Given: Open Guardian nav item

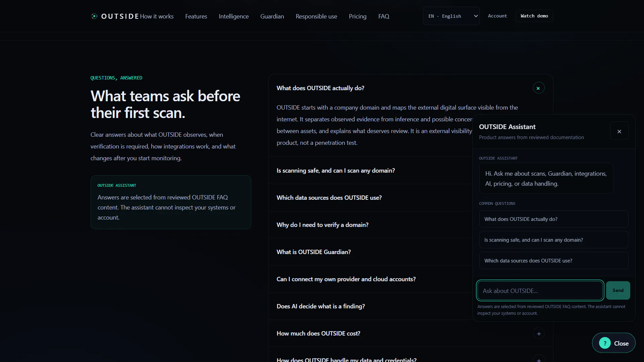Looking at the screenshot, I should click(x=272, y=16).
